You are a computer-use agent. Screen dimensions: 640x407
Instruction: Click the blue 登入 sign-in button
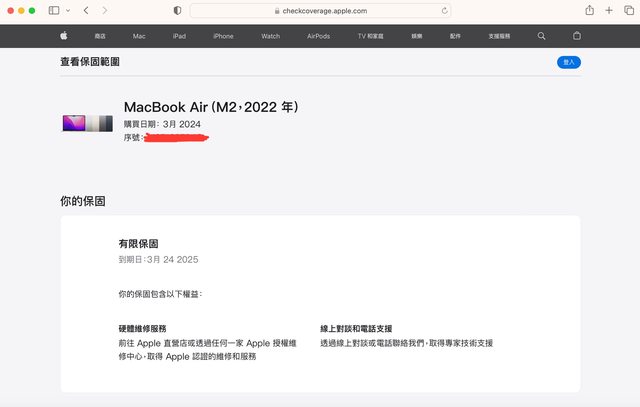point(569,62)
